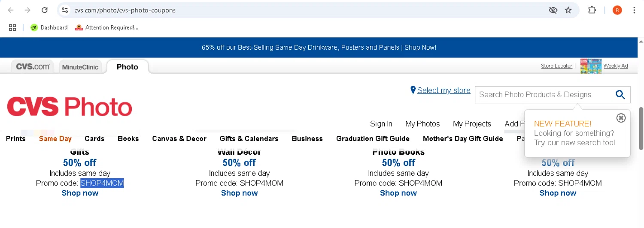Close the NEW FEATURE popup

click(x=621, y=118)
